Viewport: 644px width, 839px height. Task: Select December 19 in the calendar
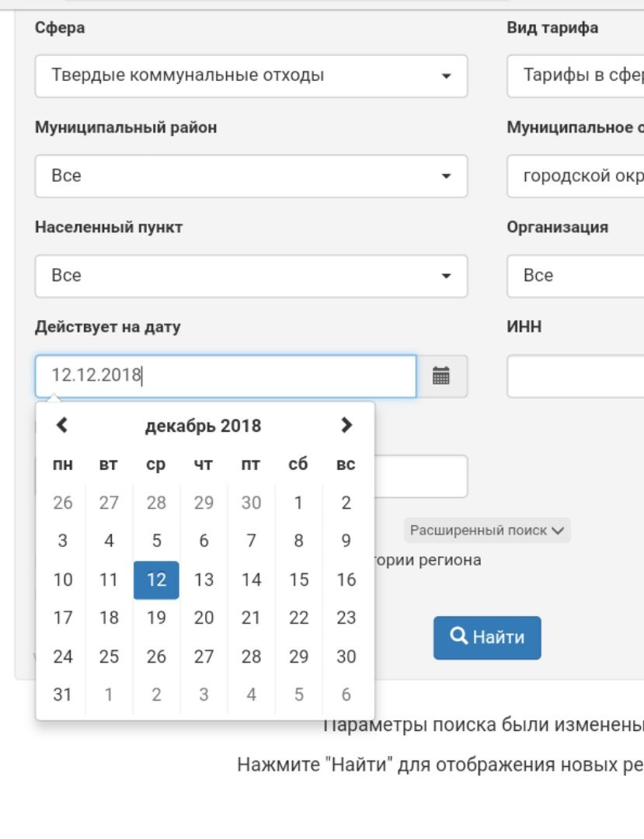click(156, 618)
